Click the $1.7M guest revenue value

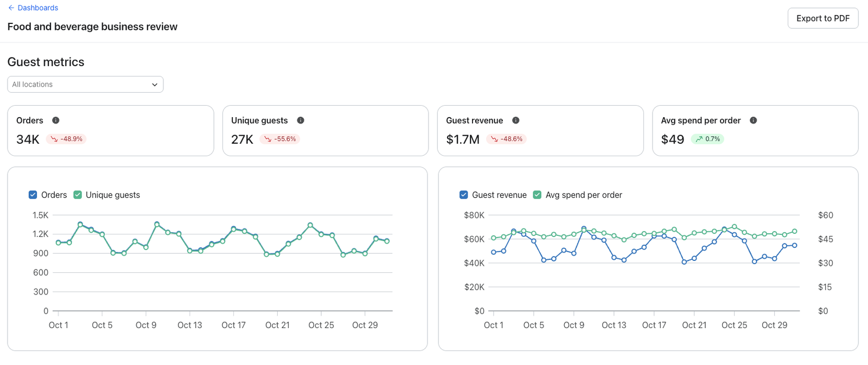[463, 139]
